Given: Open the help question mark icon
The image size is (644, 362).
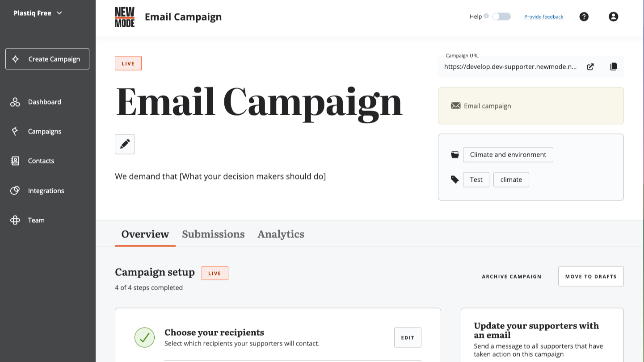Looking at the screenshot, I should point(584,17).
